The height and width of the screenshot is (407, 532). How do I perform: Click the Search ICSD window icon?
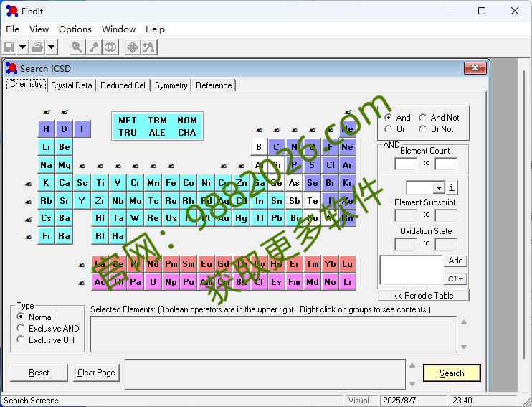click(11, 68)
